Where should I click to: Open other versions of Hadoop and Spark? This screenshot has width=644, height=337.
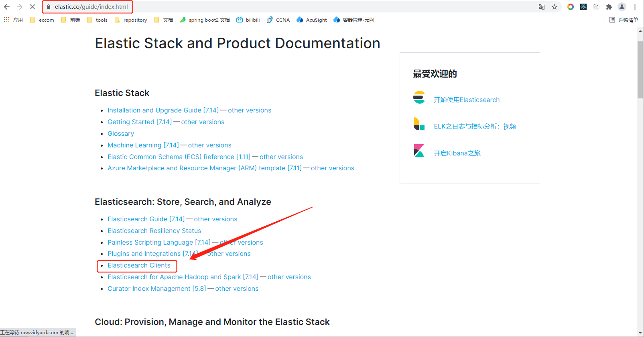[289, 277]
